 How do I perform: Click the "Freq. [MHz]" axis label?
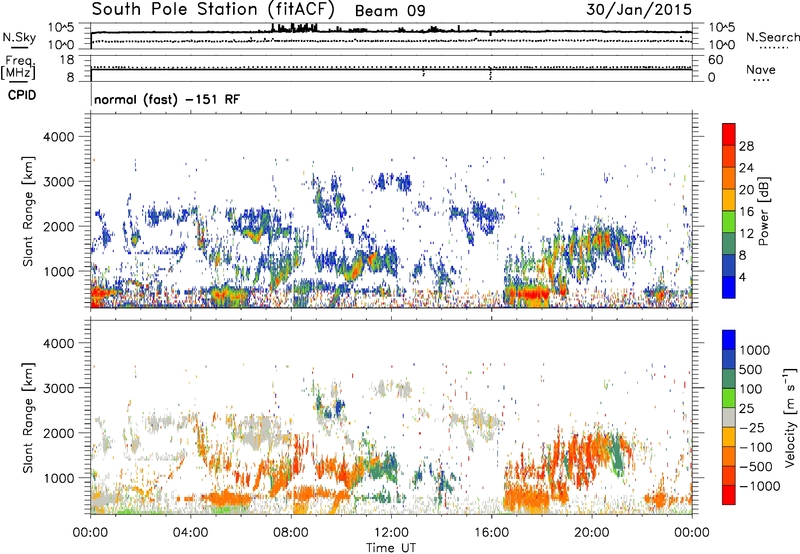pyautogui.click(x=19, y=67)
